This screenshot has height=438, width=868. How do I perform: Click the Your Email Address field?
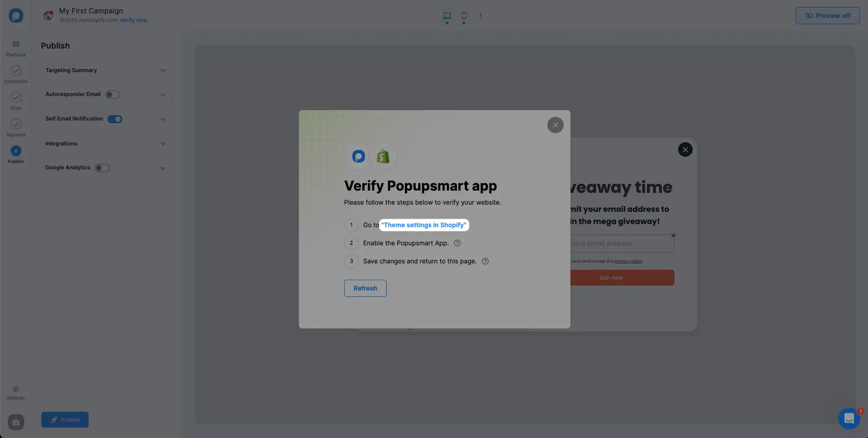point(622,244)
